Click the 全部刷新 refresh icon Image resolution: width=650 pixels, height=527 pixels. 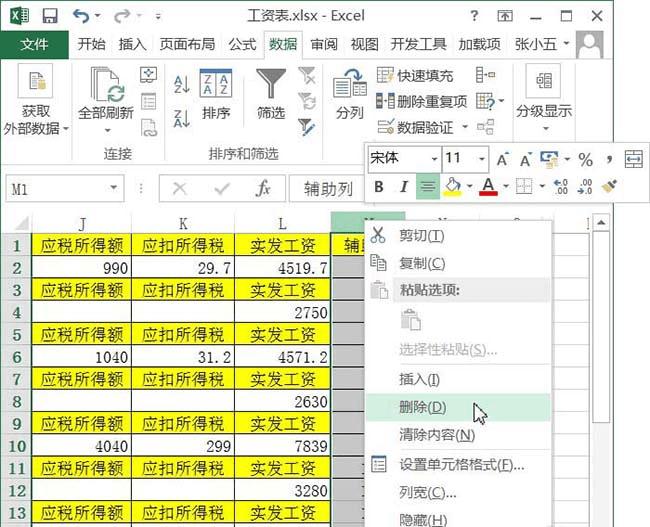[107, 85]
